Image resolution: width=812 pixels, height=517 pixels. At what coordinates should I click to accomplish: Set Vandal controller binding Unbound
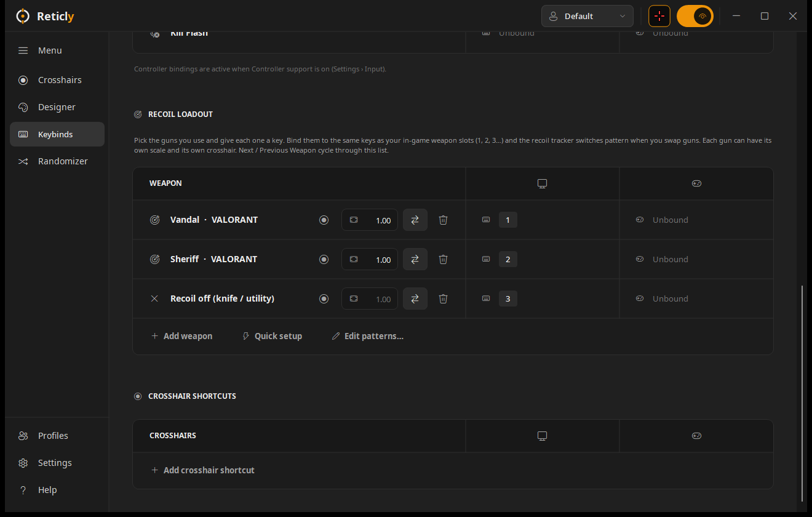[670, 220]
